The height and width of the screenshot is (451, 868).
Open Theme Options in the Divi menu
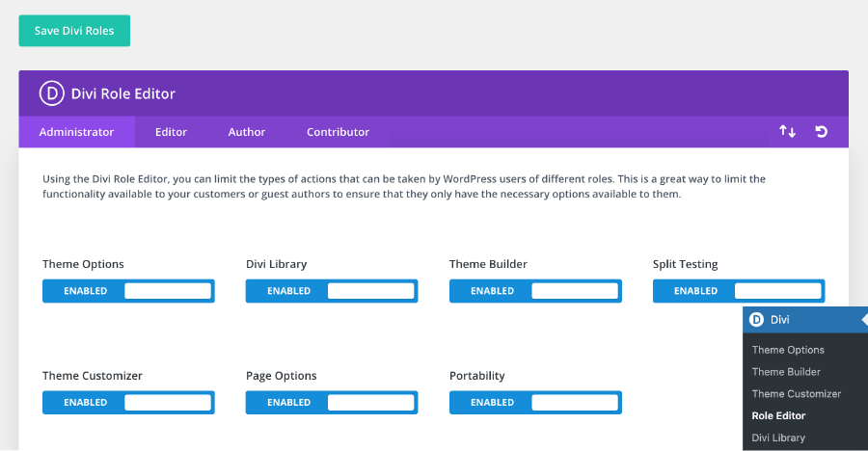pyautogui.click(x=788, y=350)
